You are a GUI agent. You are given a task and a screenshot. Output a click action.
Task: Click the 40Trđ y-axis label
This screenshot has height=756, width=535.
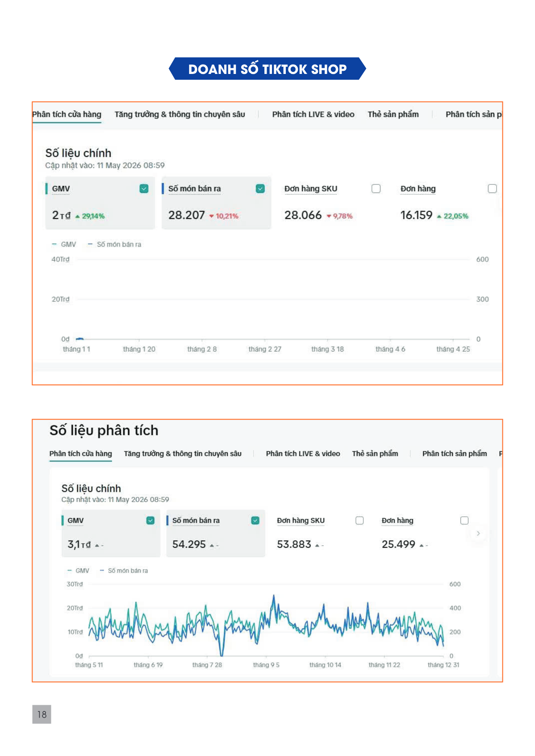(61, 259)
